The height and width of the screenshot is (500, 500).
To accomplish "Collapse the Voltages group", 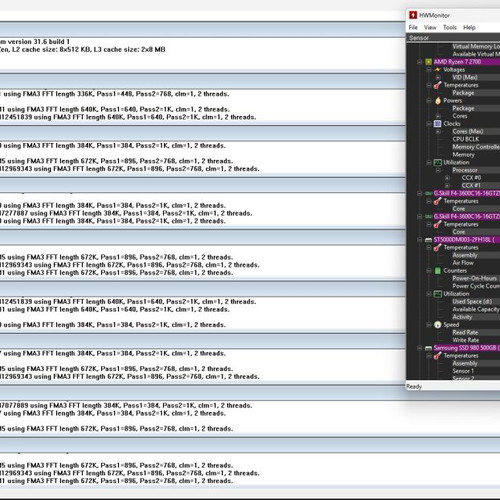I will tap(429, 69).
